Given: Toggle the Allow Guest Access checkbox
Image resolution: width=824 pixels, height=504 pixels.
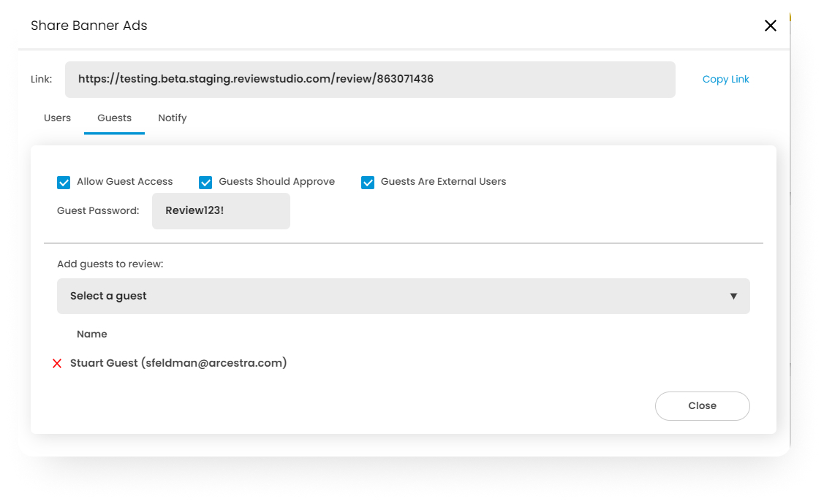Looking at the screenshot, I should (x=64, y=182).
